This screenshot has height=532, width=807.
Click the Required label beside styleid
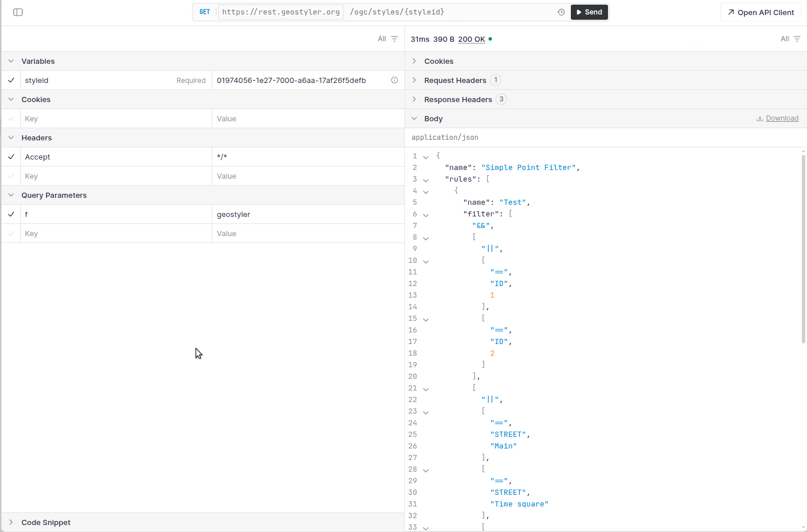[191, 81]
